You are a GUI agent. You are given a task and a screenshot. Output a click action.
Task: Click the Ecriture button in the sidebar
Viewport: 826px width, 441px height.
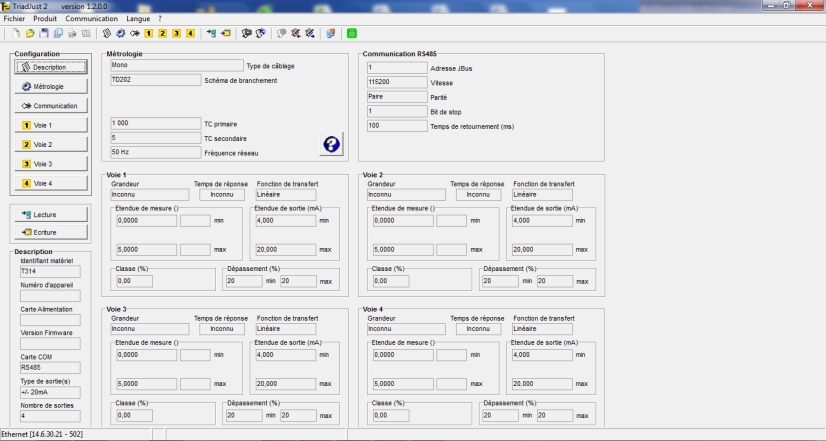point(51,232)
